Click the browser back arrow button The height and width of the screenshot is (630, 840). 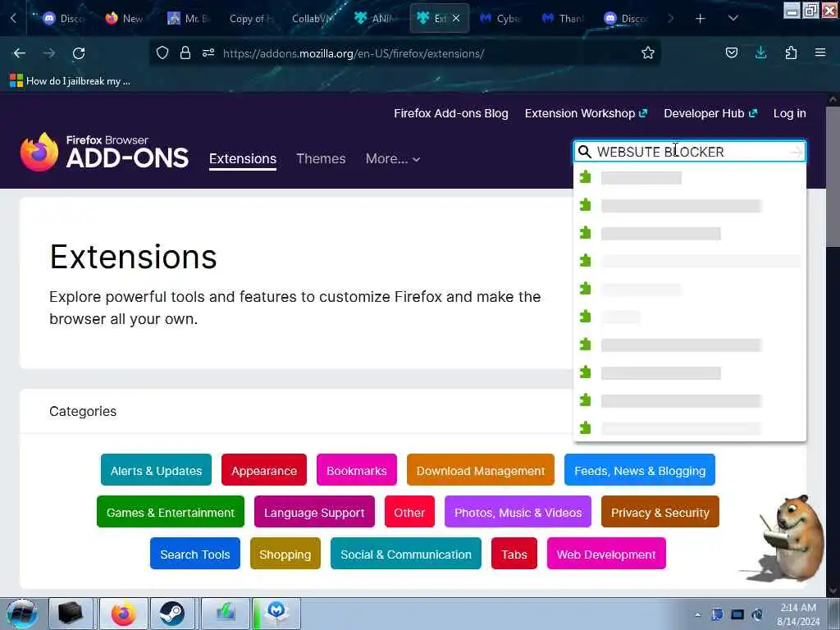tap(20, 53)
